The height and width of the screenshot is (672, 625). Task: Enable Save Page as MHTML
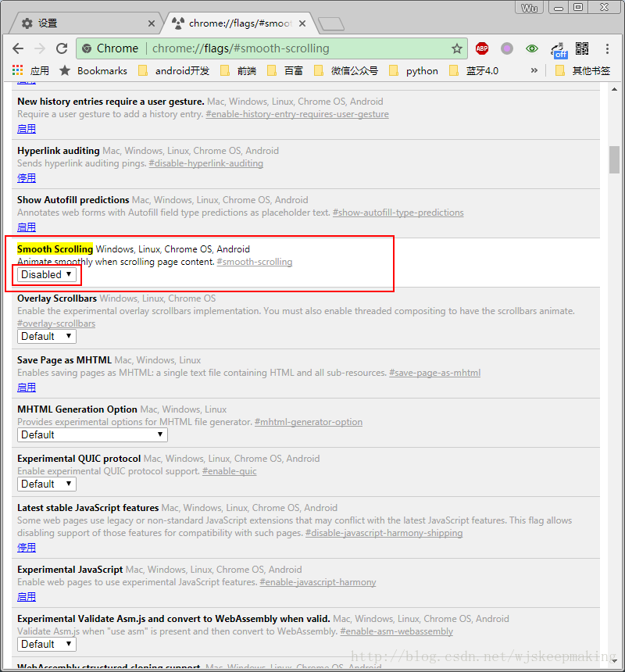[x=27, y=388]
